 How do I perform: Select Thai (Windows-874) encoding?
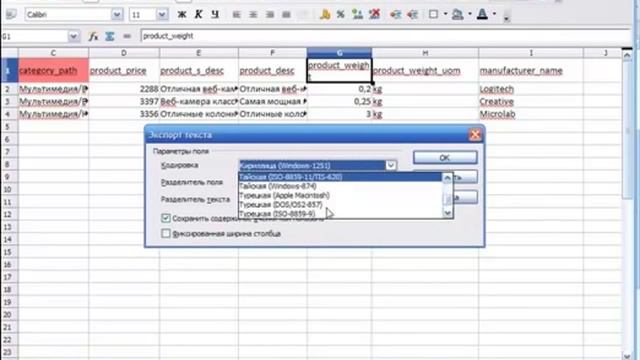pos(340,186)
